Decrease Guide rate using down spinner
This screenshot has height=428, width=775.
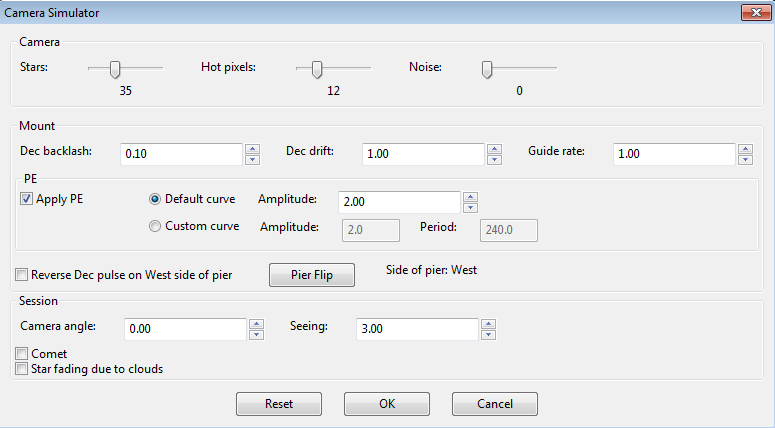[745, 159]
